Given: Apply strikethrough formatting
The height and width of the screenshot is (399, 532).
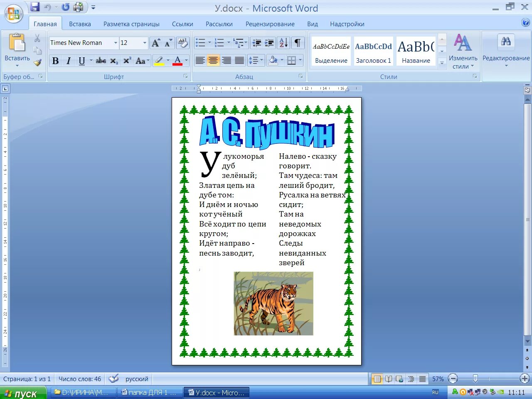Looking at the screenshot, I should click(101, 61).
